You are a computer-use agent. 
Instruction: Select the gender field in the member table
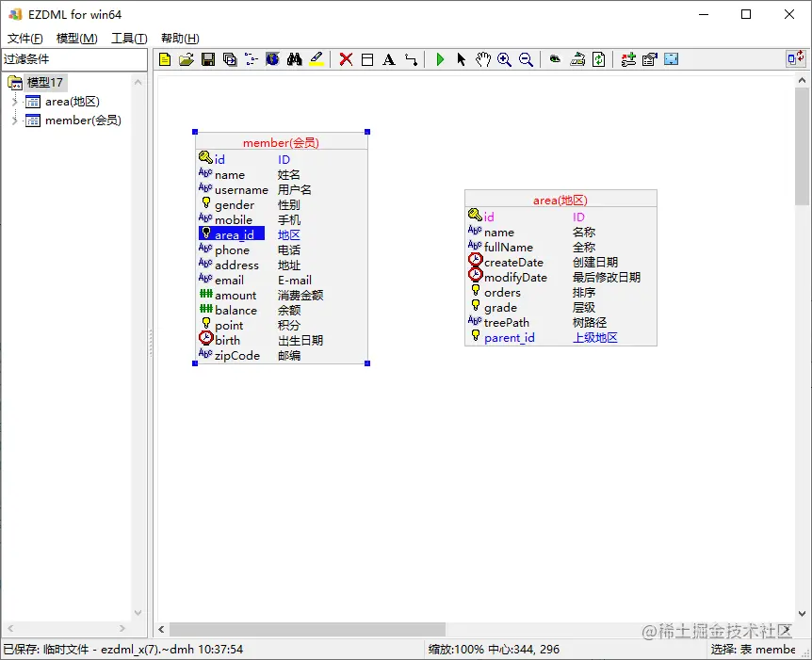(235, 205)
